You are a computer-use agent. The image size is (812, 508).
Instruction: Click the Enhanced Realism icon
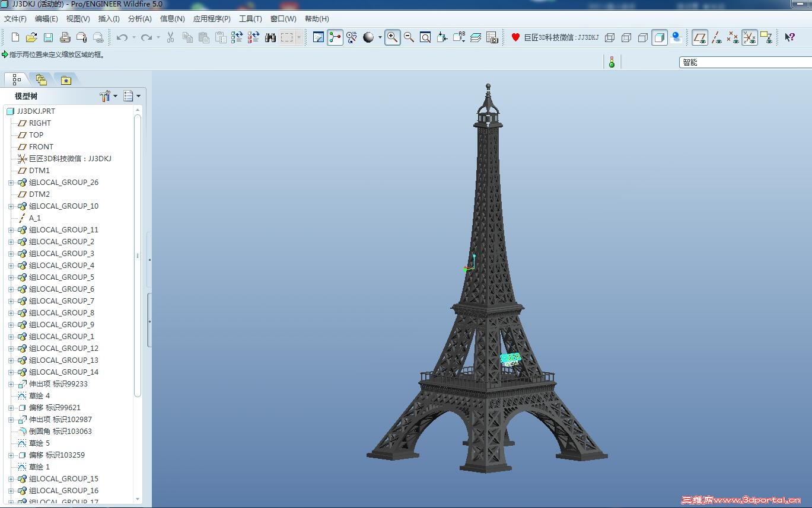(676, 37)
